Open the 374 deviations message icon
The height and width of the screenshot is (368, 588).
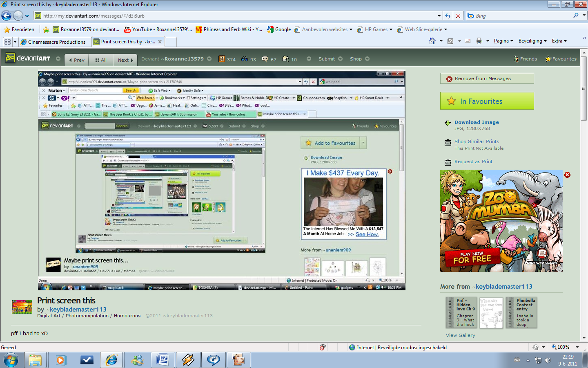[x=222, y=59]
